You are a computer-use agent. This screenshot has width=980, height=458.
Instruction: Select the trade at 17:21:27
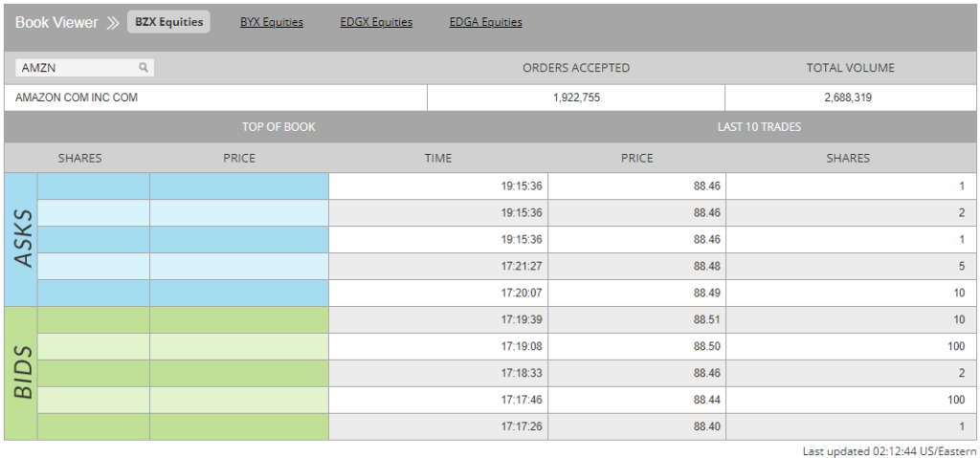(522, 266)
